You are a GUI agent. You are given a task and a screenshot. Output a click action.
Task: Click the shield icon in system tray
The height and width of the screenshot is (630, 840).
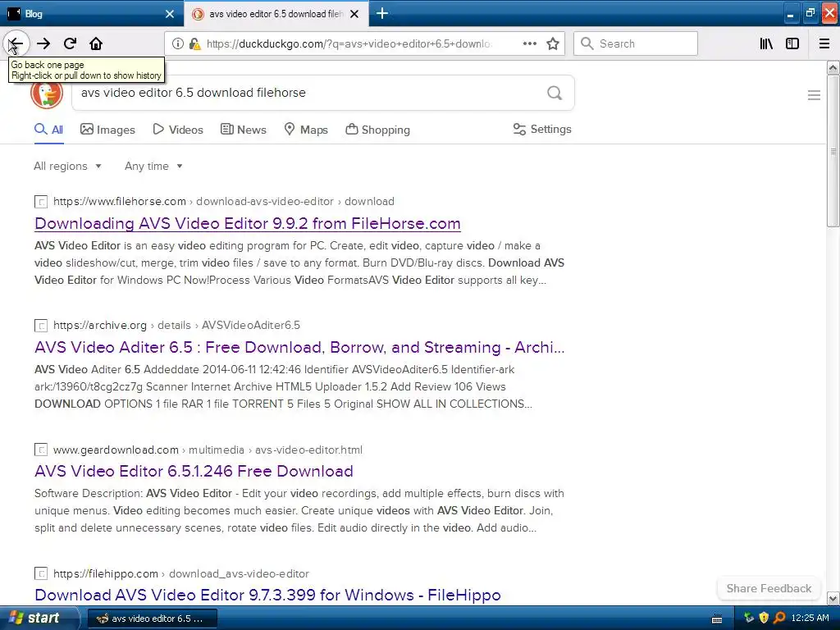point(764,618)
